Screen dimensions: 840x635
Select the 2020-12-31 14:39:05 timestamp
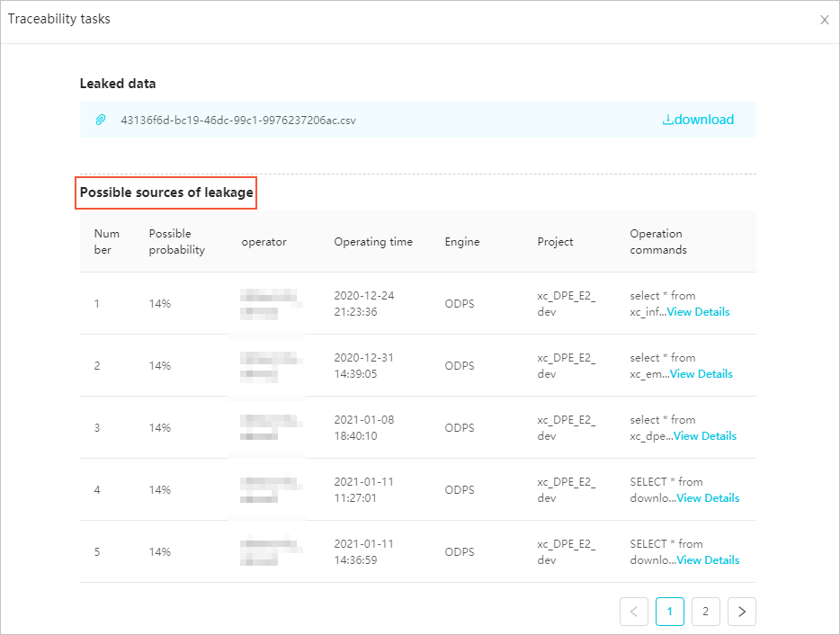363,366
